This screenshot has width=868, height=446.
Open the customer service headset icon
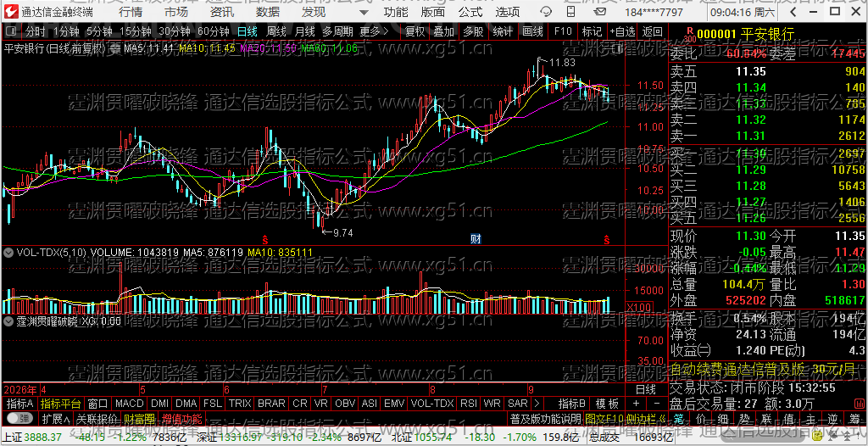(x=546, y=12)
